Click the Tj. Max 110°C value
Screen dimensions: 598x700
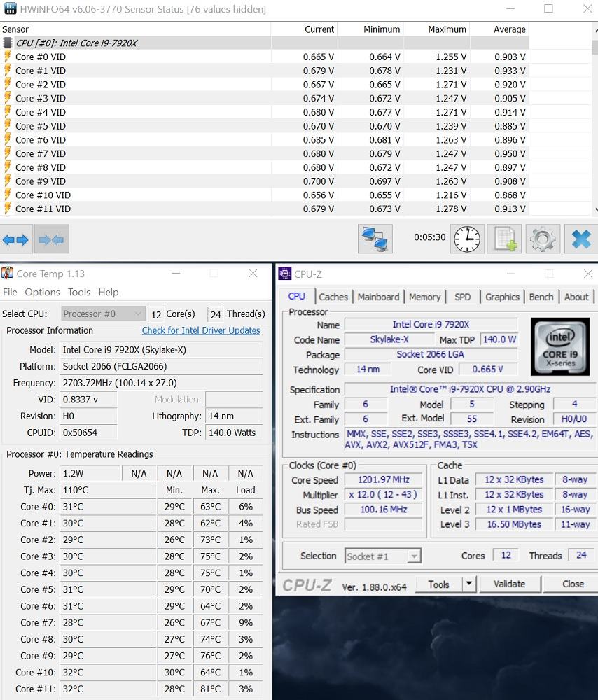click(x=108, y=490)
